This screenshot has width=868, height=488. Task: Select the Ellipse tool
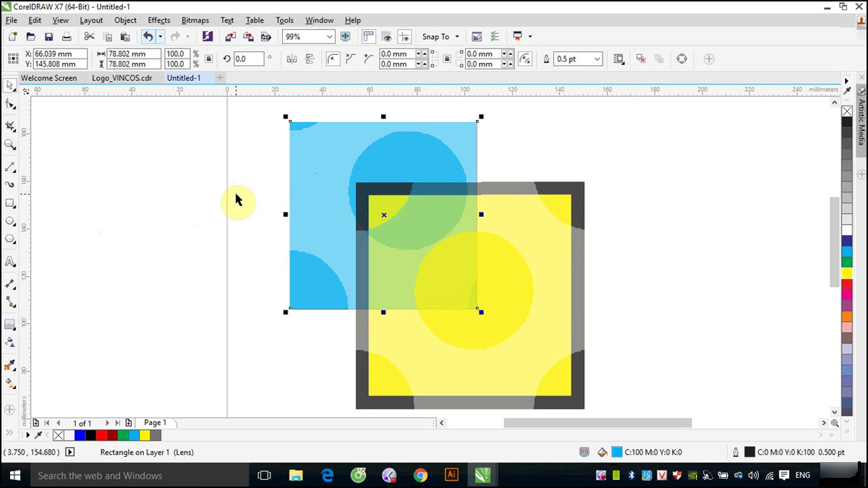[x=10, y=221]
